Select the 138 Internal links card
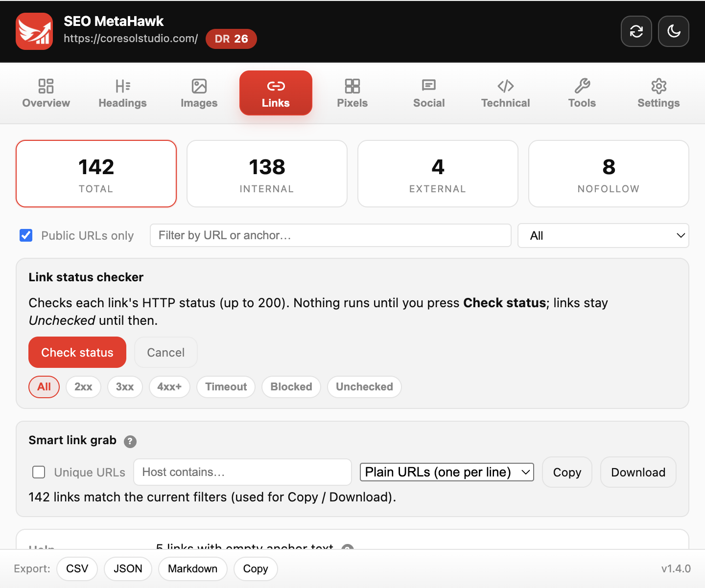The width and height of the screenshot is (705, 588). [267, 174]
